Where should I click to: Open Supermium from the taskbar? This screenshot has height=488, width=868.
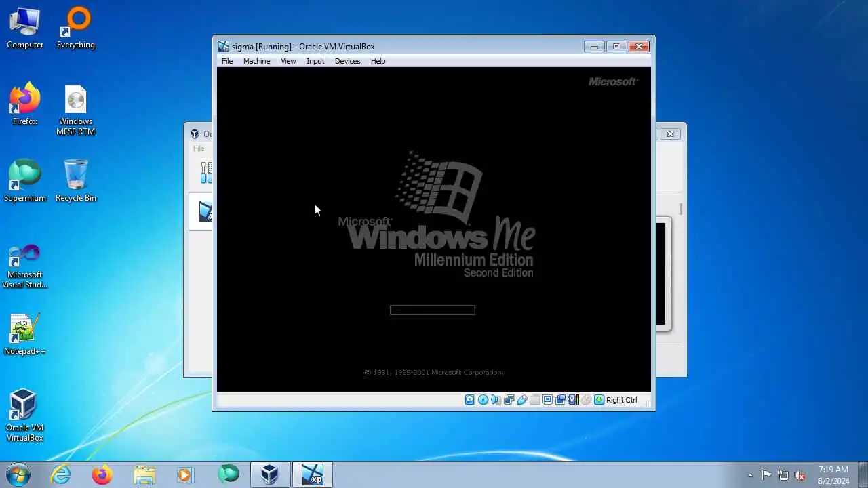click(228, 474)
